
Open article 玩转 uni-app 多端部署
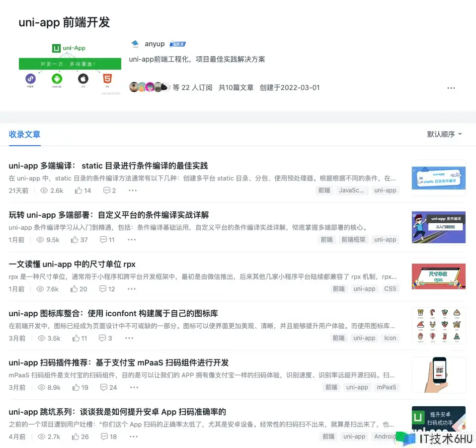(x=109, y=215)
